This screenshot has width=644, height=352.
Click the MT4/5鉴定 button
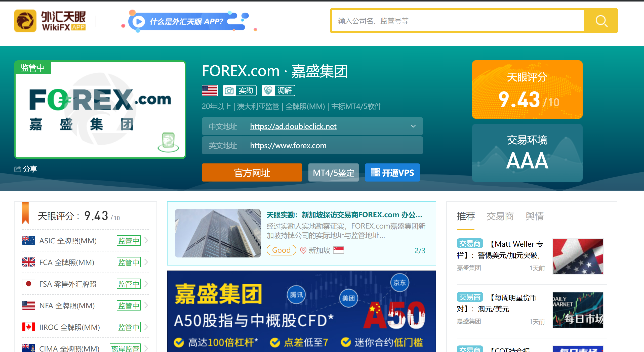(334, 172)
